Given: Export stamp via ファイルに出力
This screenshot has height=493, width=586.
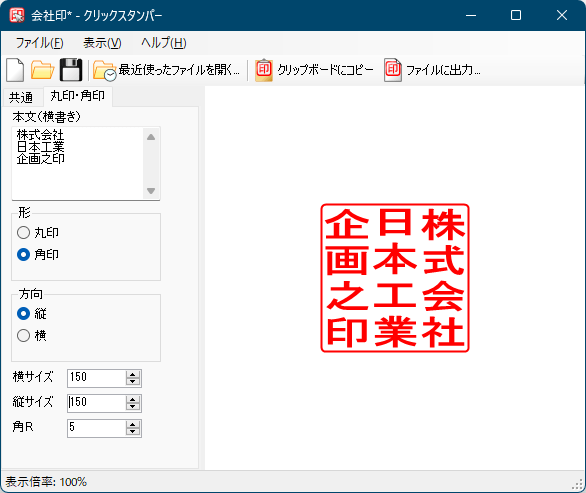Looking at the screenshot, I should tap(432, 70).
